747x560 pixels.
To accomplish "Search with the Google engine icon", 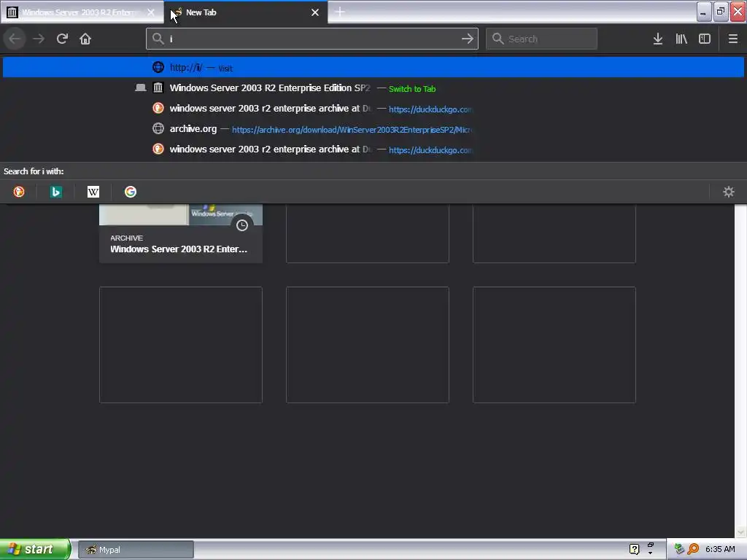I will pyautogui.click(x=130, y=192).
